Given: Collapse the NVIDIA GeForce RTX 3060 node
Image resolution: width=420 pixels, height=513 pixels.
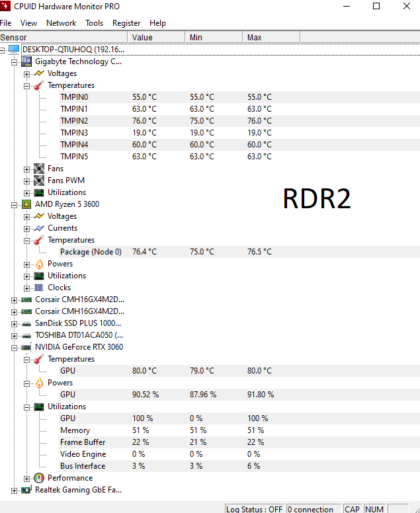Looking at the screenshot, I should 14,348.
